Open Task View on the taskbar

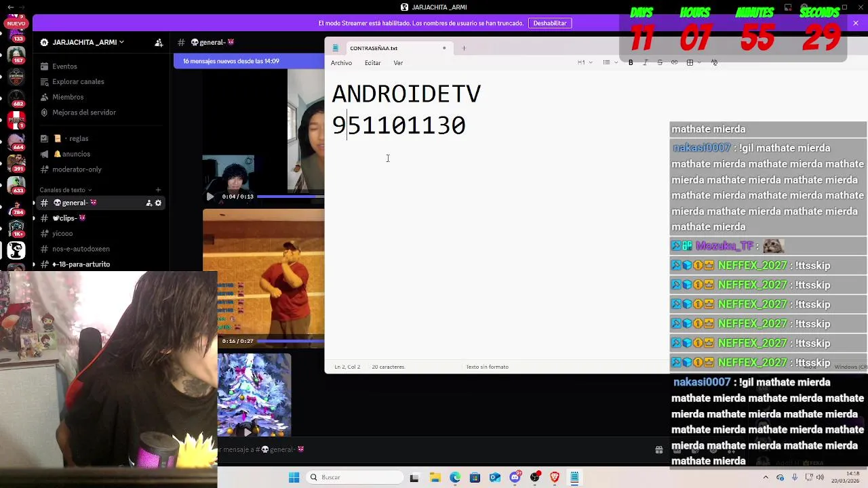point(414,477)
